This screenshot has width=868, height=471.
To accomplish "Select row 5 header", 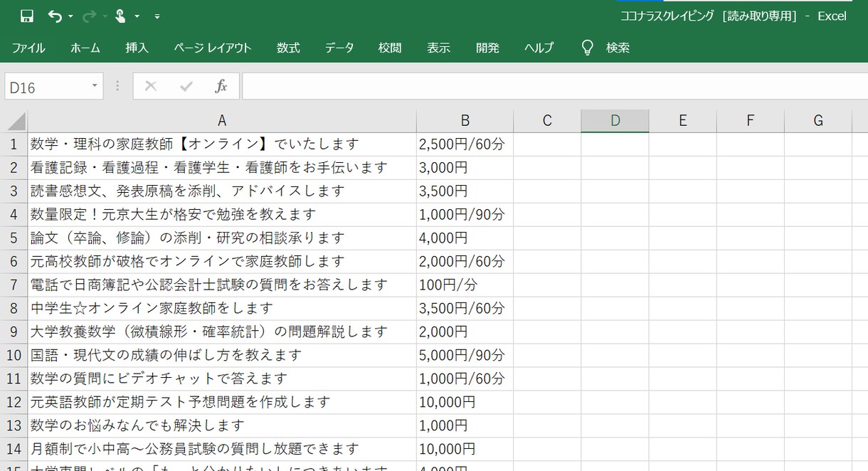I will [x=14, y=238].
